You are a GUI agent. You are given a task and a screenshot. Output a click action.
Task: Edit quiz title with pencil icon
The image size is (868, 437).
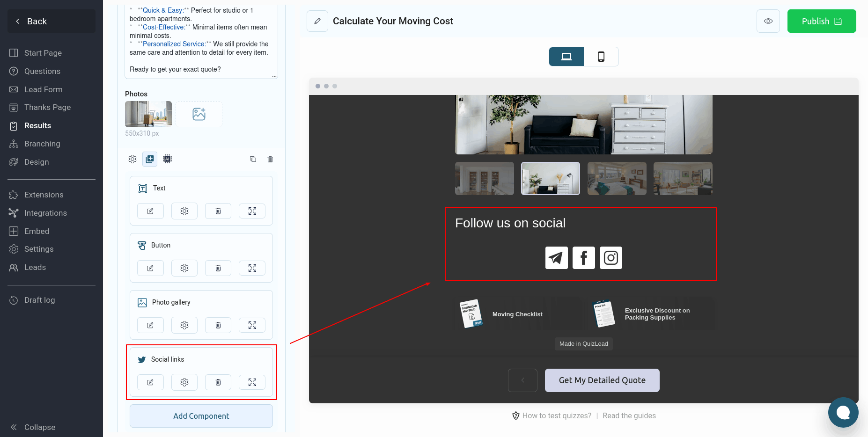click(x=317, y=21)
